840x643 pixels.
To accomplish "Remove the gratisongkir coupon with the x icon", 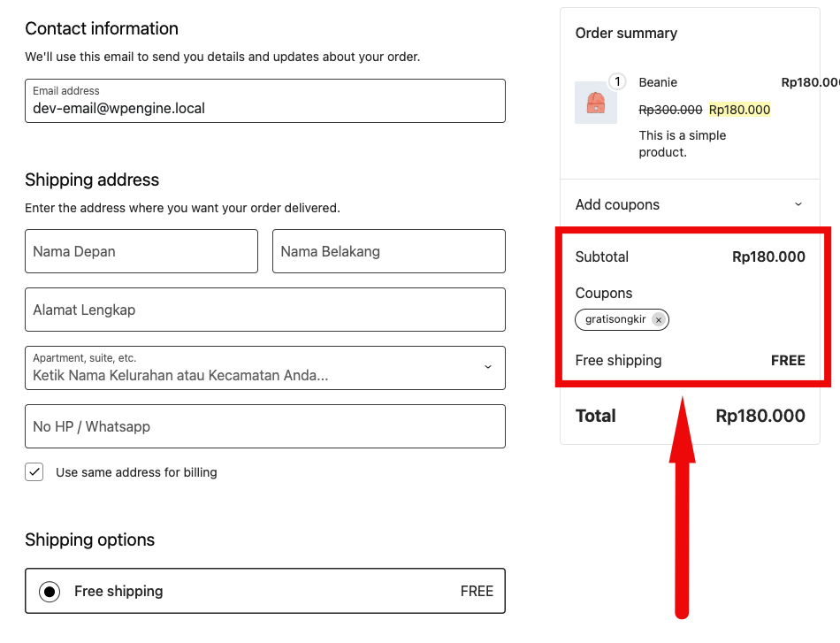I will click(x=658, y=320).
